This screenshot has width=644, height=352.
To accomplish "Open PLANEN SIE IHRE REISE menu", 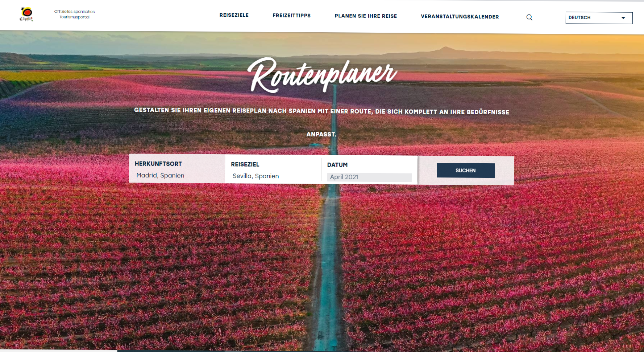I will point(366,16).
